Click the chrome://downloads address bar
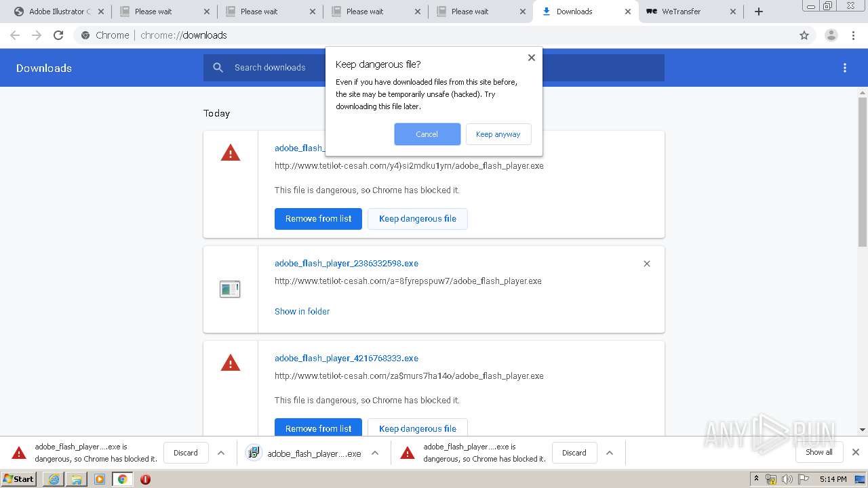868x488 pixels. [434, 35]
